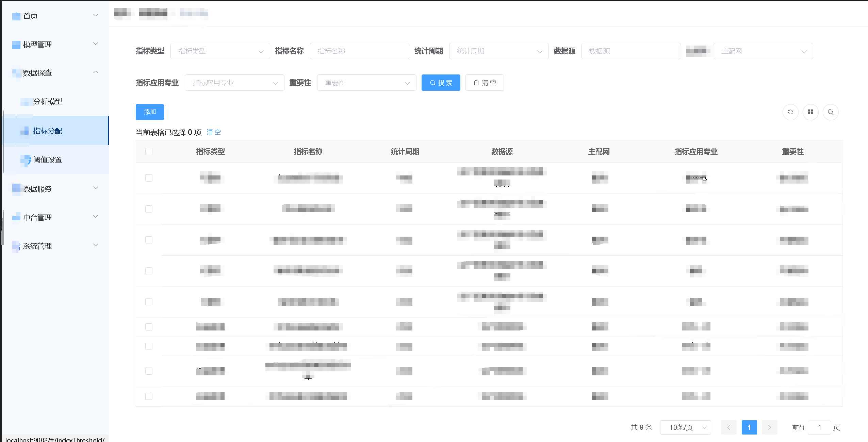
Task: Expand the 模型管理 menu chevron
Action: tap(96, 44)
